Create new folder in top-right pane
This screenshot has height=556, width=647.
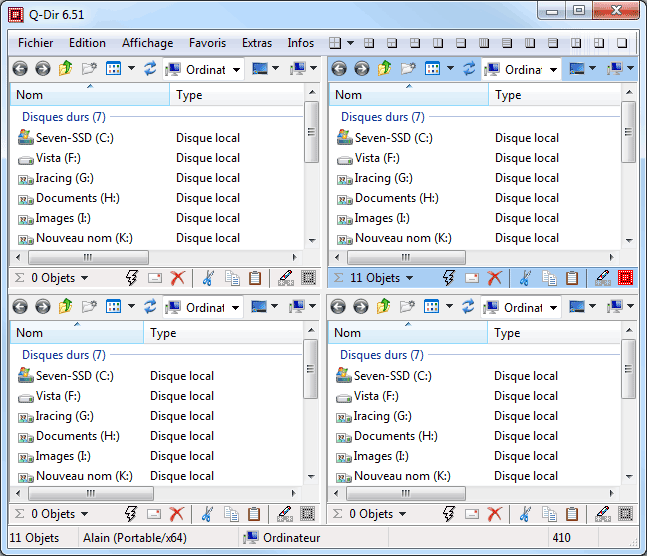[x=408, y=69]
